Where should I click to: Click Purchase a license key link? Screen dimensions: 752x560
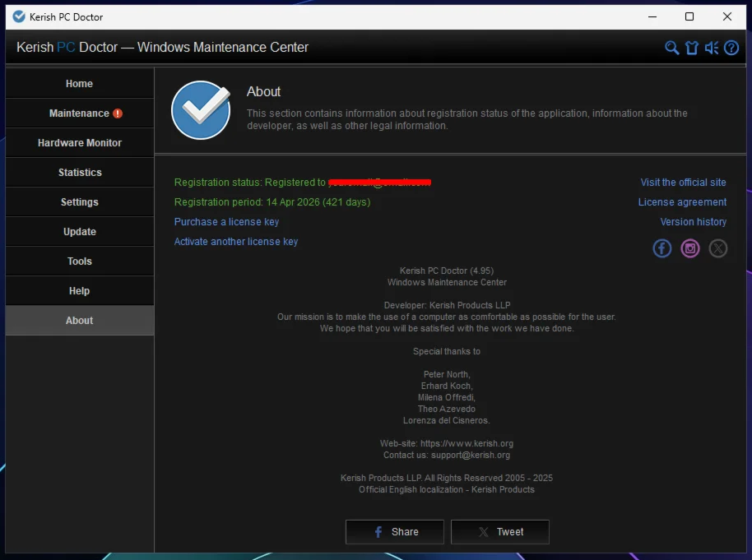pos(226,222)
